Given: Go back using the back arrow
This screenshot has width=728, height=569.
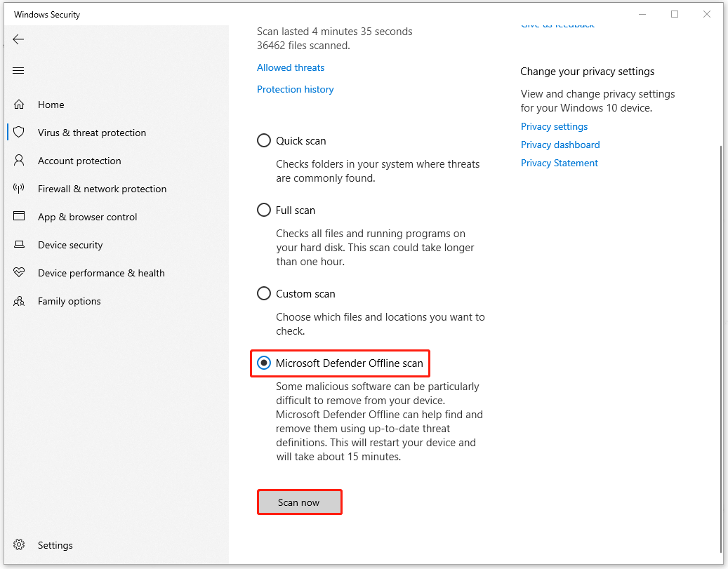Looking at the screenshot, I should 18,39.
